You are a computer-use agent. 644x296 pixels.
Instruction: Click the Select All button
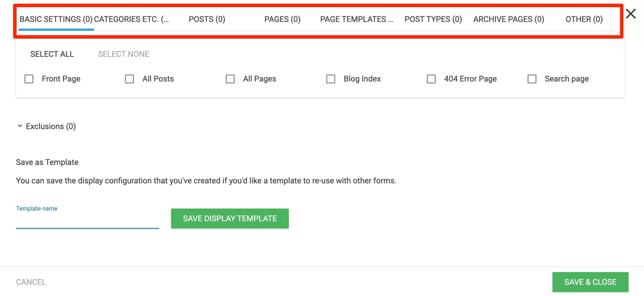[52, 54]
